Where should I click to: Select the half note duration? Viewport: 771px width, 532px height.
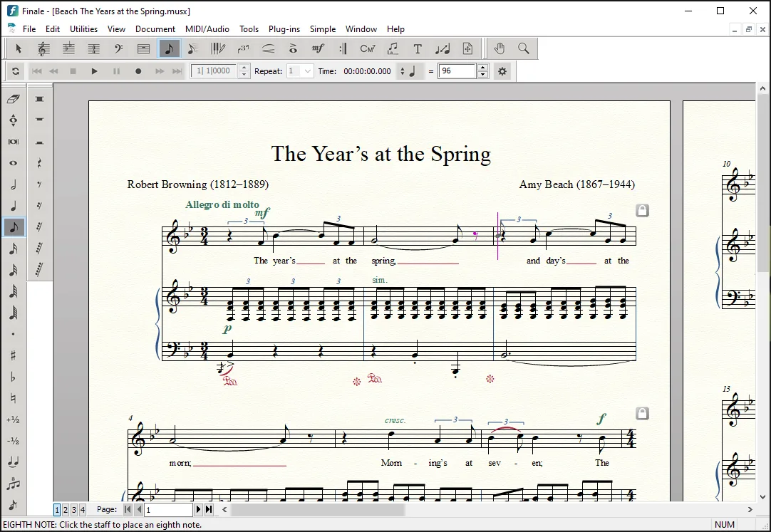(x=14, y=184)
